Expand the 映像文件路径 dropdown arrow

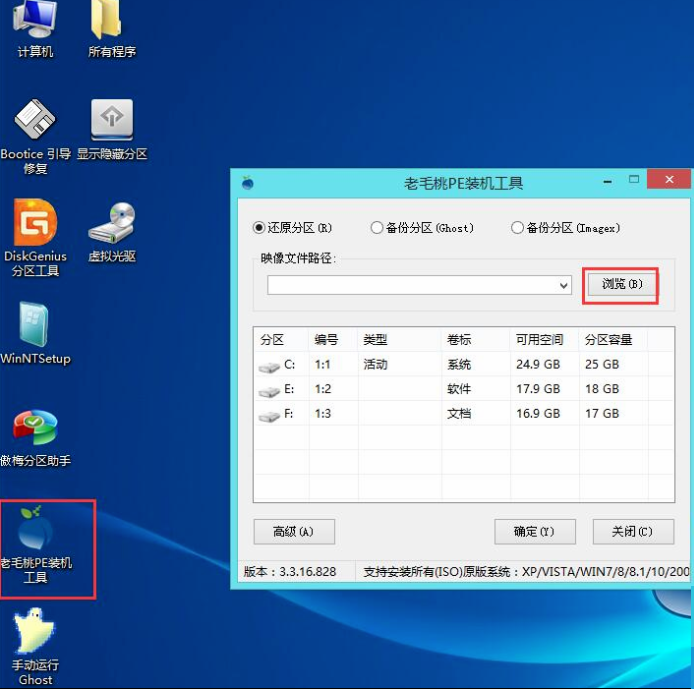coord(564,286)
